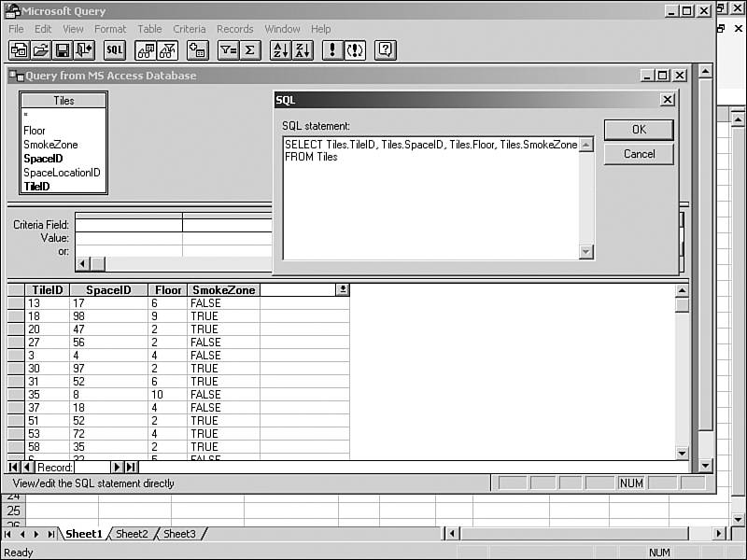Image resolution: width=747 pixels, height=560 pixels.
Task: Open the Edit menu
Action: pyautogui.click(x=43, y=29)
